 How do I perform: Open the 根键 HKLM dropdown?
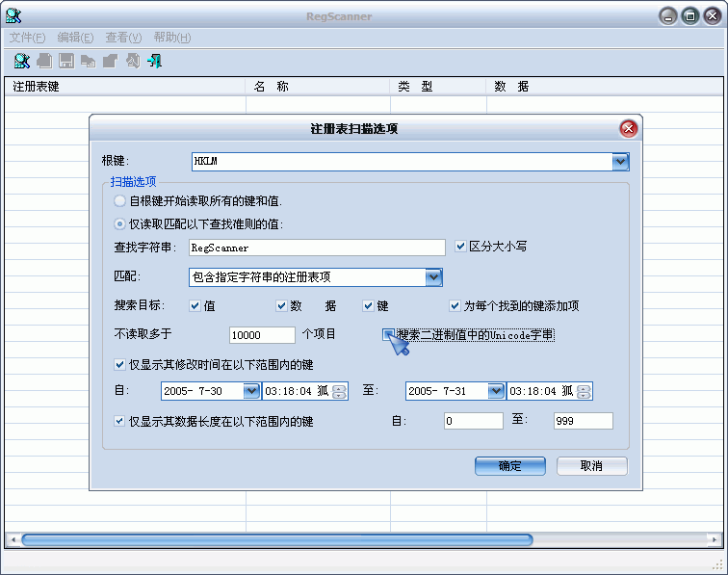click(620, 162)
